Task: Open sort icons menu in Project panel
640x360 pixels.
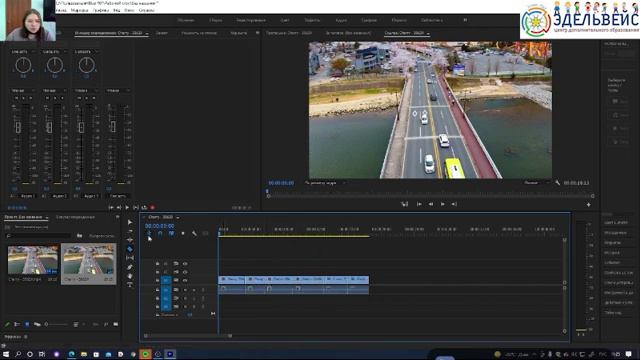Action: [x=76, y=324]
